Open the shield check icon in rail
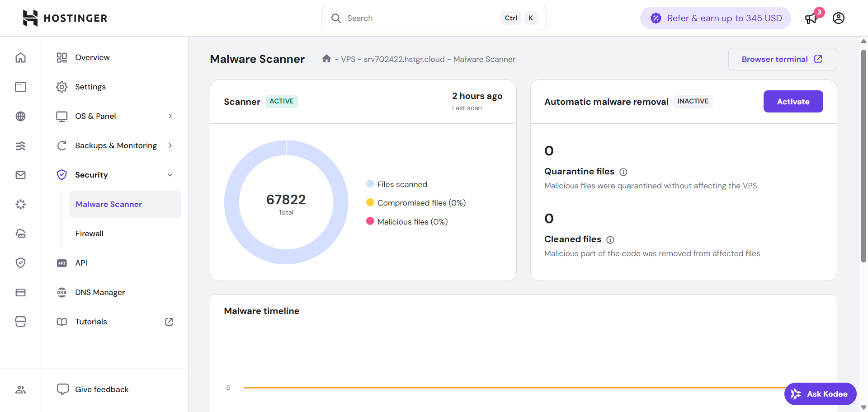The image size is (868, 412). [x=20, y=263]
